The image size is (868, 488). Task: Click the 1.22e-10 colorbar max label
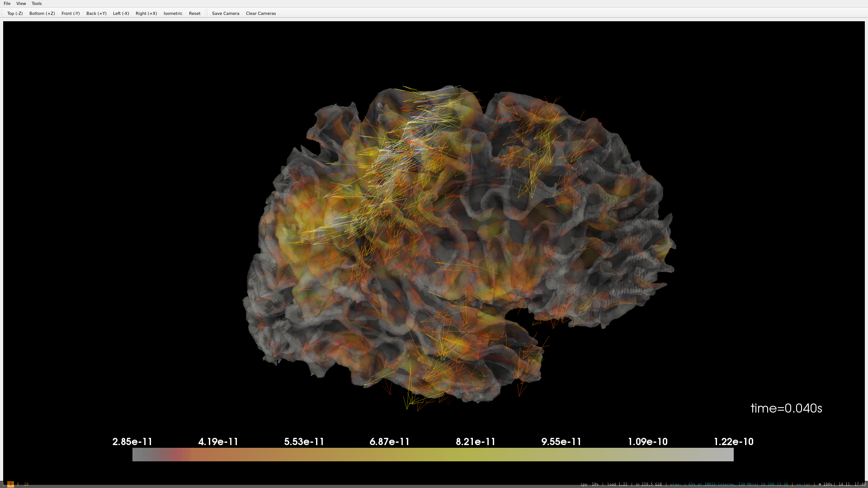[x=733, y=441]
